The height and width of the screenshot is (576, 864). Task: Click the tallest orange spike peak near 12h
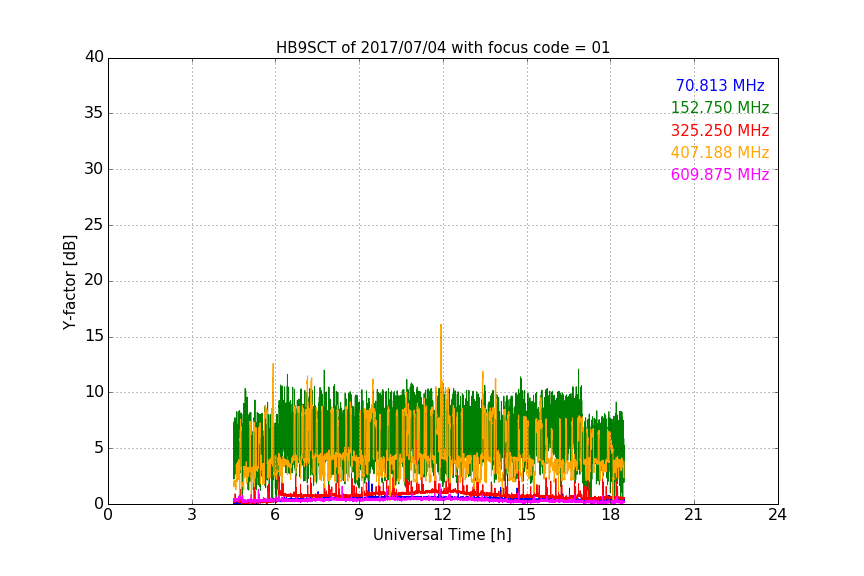441,325
